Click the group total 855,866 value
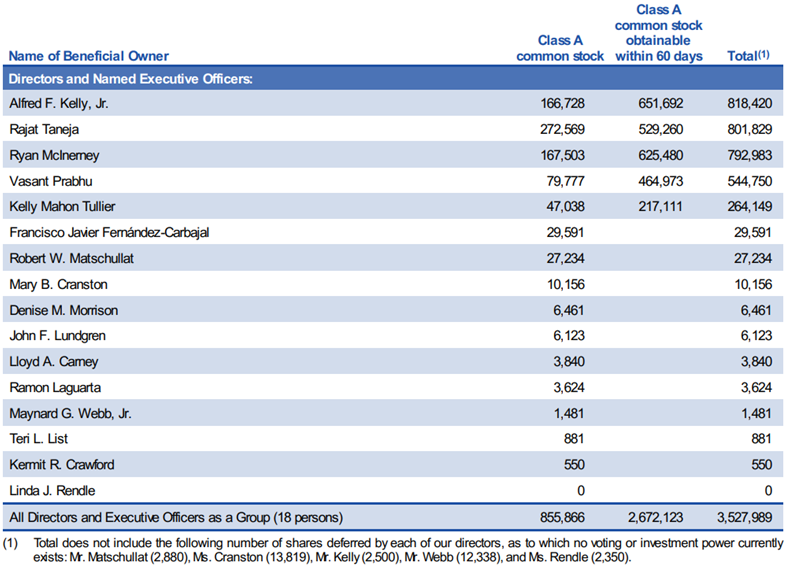 [x=562, y=517]
